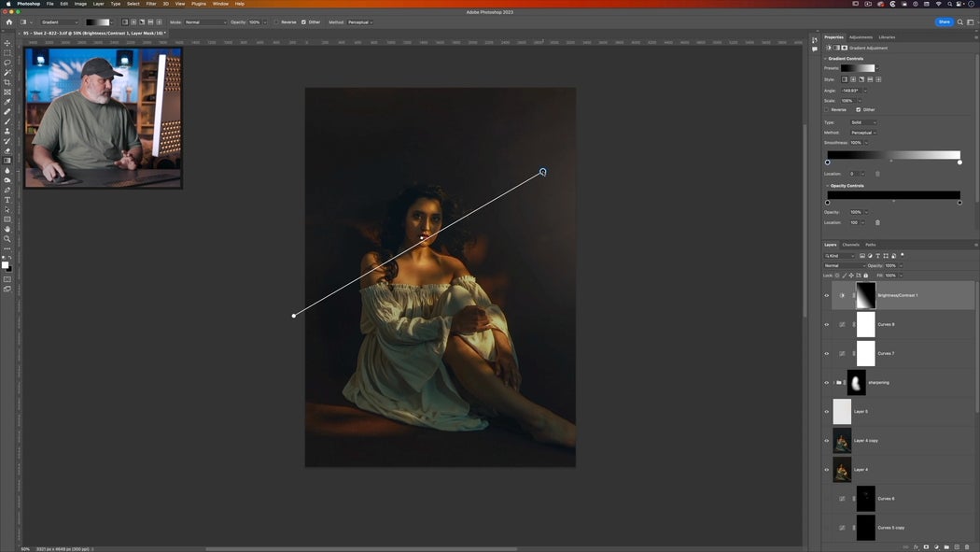Viewport: 980px width, 552px height.
Task: Select the Crop tool
Action: (x=6, y=81)
